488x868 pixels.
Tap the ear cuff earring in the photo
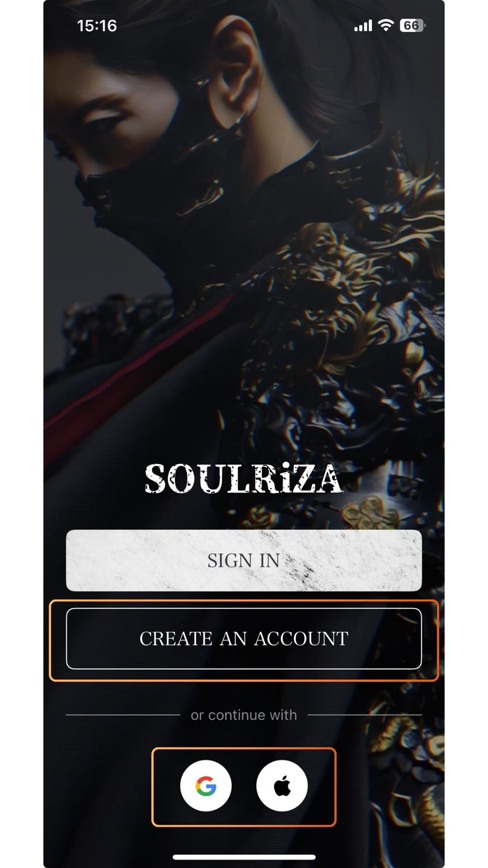(201, 82)
